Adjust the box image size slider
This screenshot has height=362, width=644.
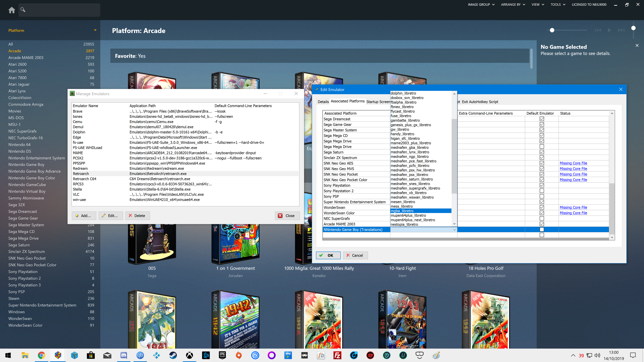[x=552, y=30]
